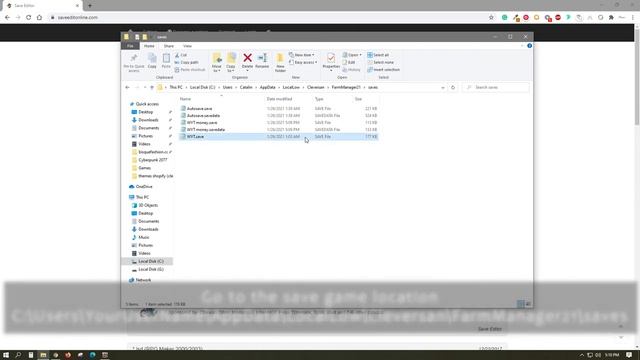Switch to large icons view
This screenshot has width=640, height=360.
click(528, 304)
